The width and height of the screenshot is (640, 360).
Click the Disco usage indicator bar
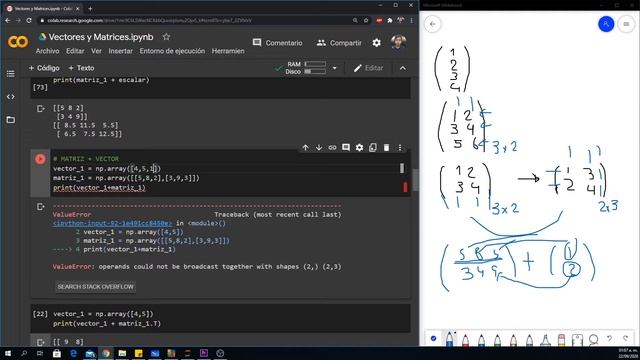pos(315,71)
